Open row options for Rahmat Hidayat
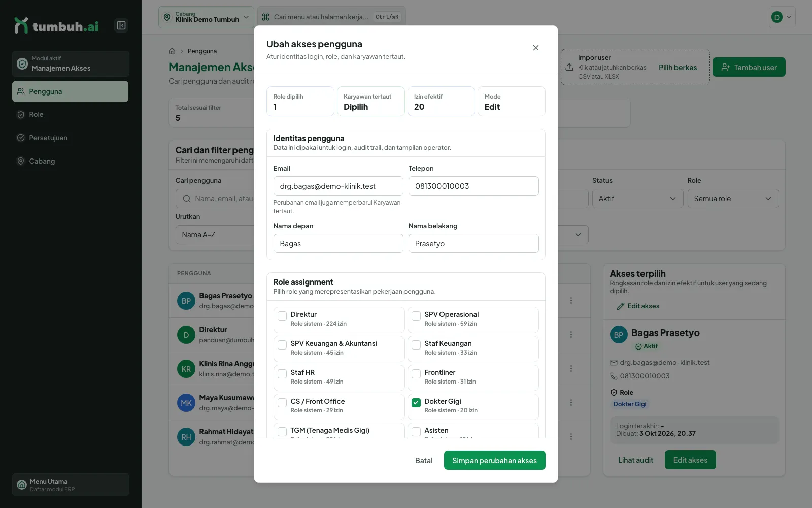This screenshot has width=812, height=508. point(571,437)
